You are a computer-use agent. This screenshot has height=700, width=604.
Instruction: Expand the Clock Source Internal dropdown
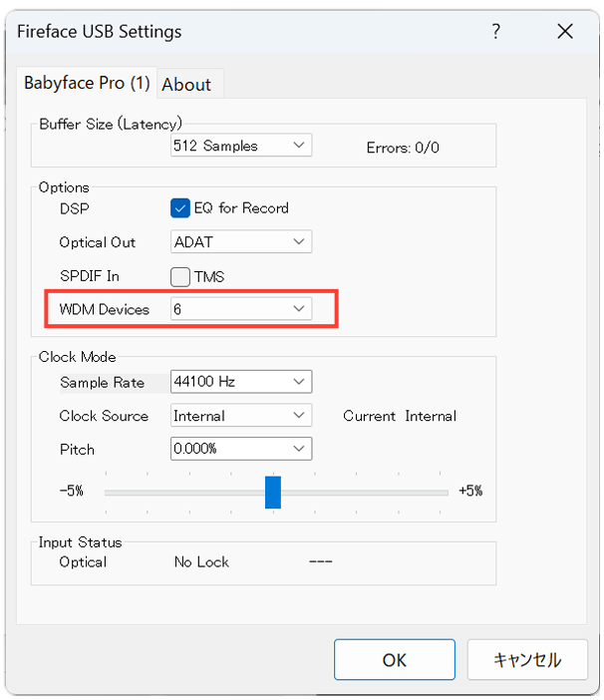coord(241,416)
